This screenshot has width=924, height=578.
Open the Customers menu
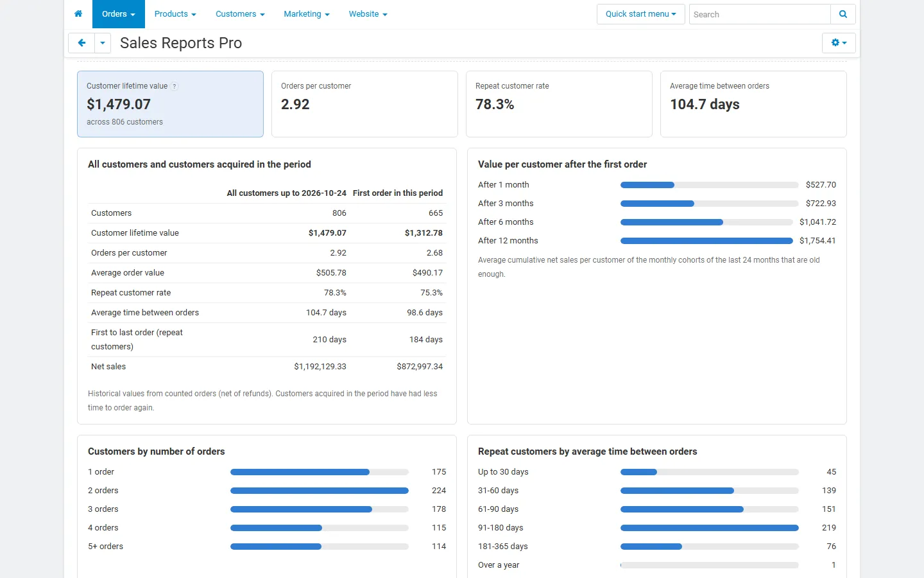[x=240, y=14]
